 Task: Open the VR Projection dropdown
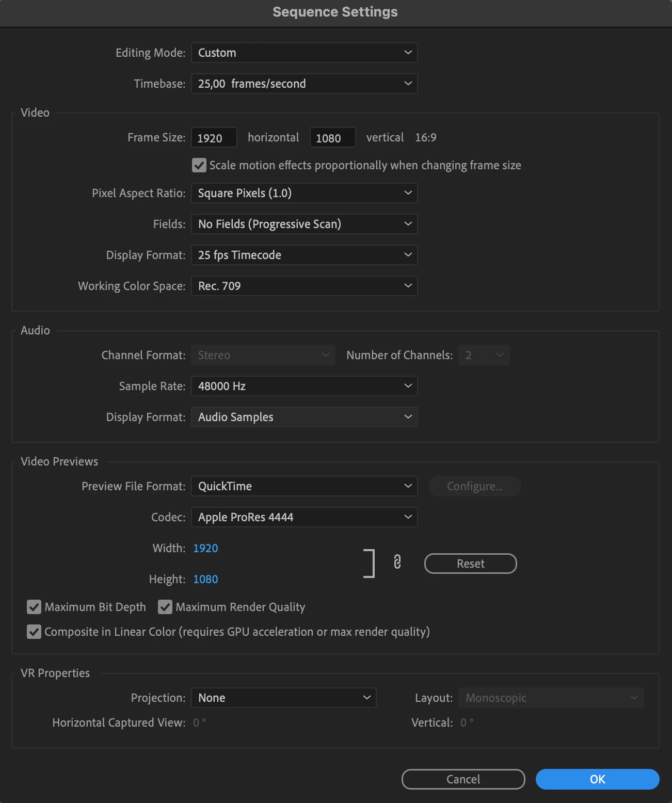pos(284,698)
